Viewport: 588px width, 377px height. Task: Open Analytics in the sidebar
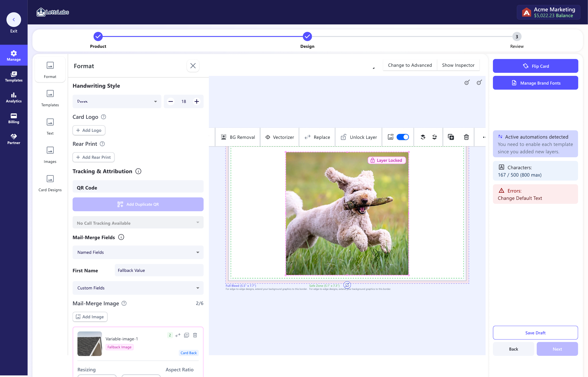pos(14,97)
